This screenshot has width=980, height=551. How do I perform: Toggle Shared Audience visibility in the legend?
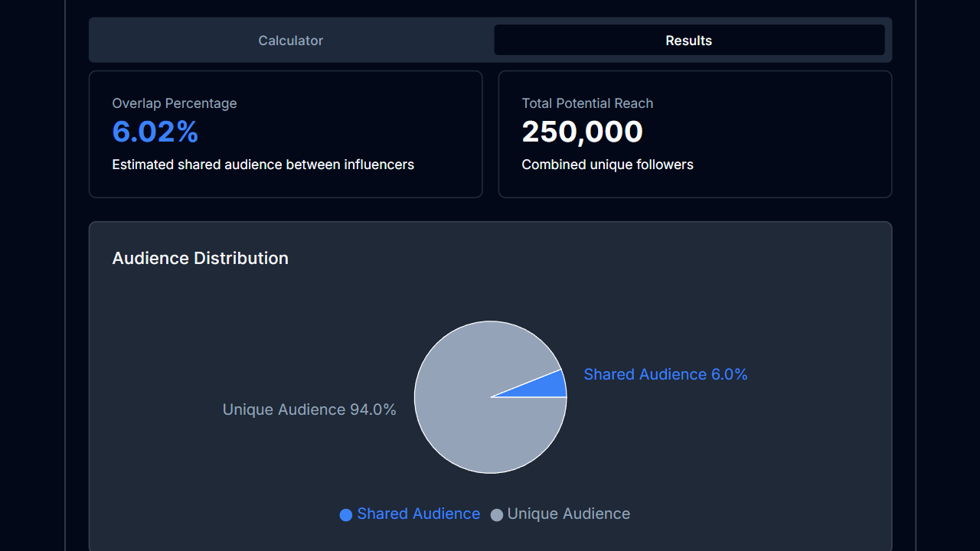click(409, 514)
